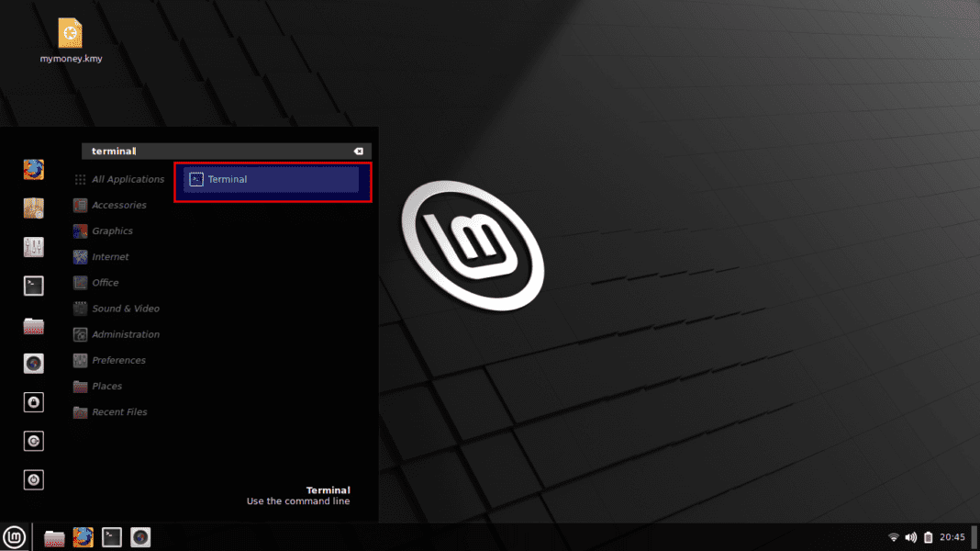This screenshot has height=551, width=980.
Task: Launch the highlighted Terminal search result
Action: coord(273,179)
